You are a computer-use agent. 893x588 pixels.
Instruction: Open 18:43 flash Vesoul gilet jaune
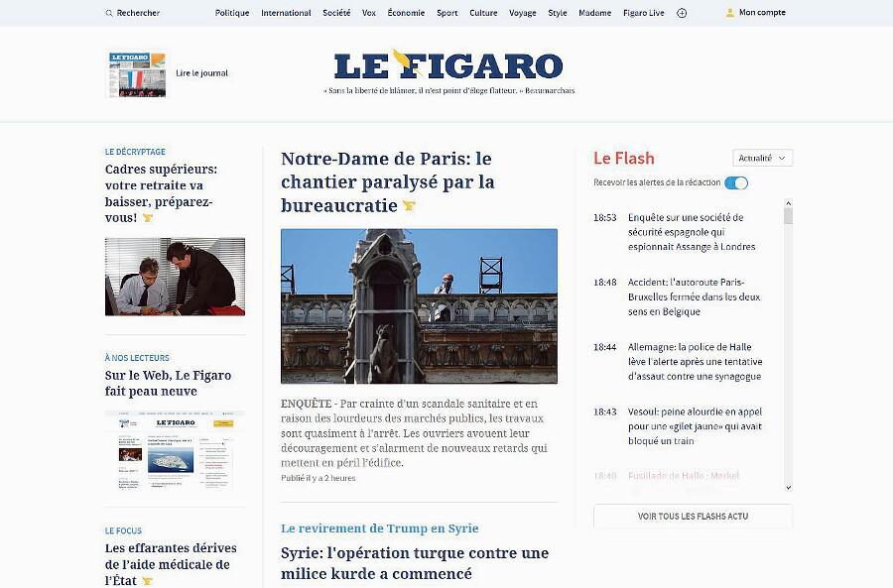(695, 426)
